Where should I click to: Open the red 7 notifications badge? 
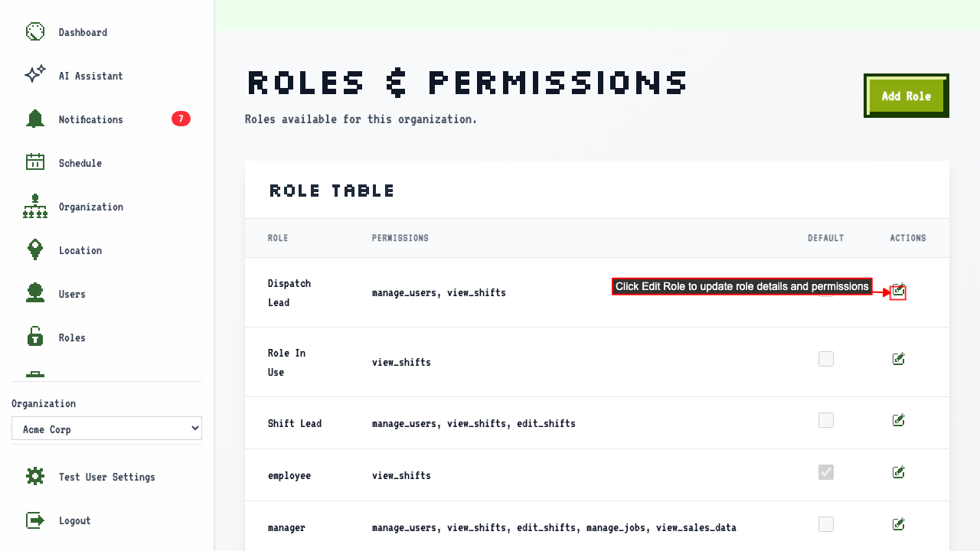pyautogui.click(x=181, y=119)
